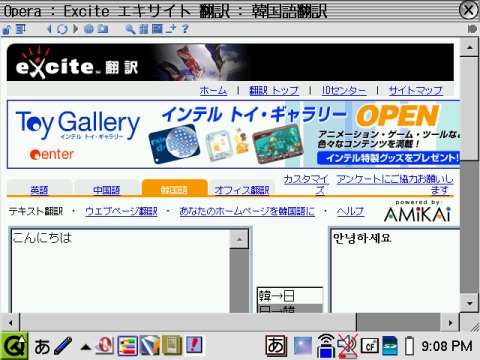Select 韓→日 in the direction list
The height and width of the screenshot is (360, 480).
(289, 296)
